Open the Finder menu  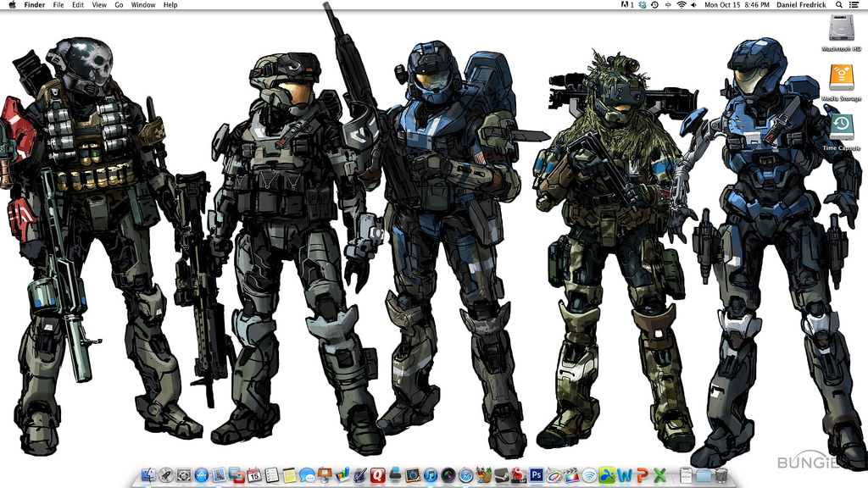coord(34,5)
